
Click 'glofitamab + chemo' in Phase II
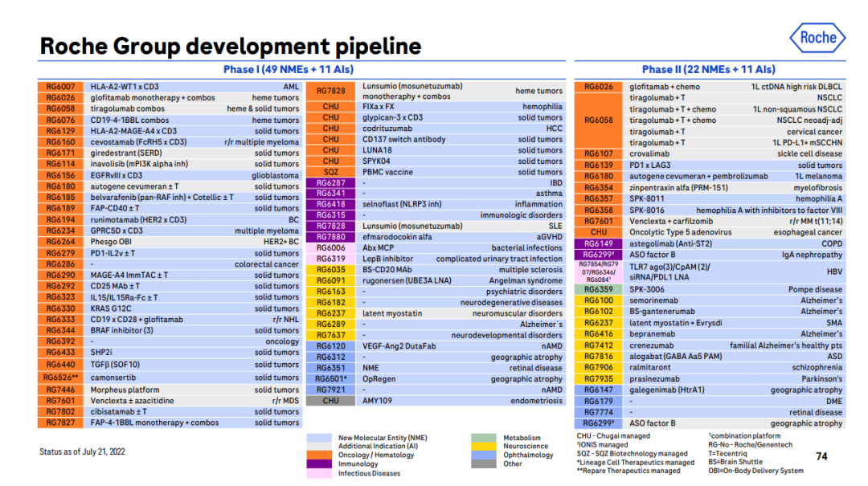pos(665,87)
